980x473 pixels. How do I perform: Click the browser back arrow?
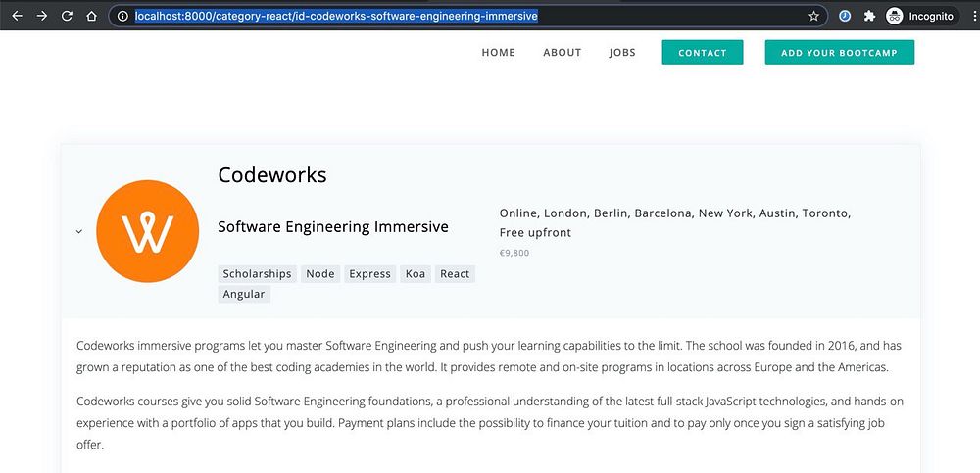point(17,17)
